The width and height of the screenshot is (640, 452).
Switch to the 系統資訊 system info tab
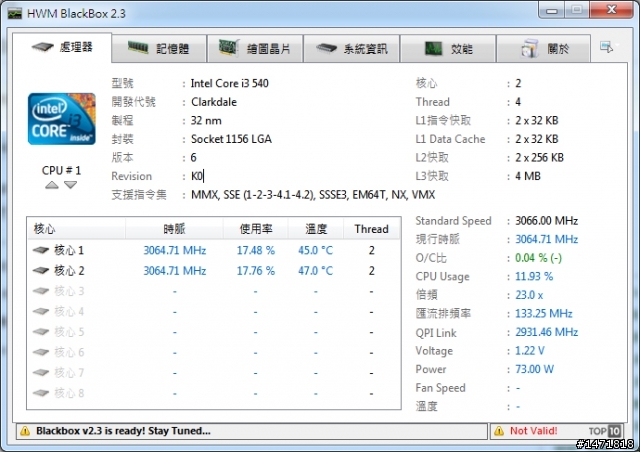[351, 49]
